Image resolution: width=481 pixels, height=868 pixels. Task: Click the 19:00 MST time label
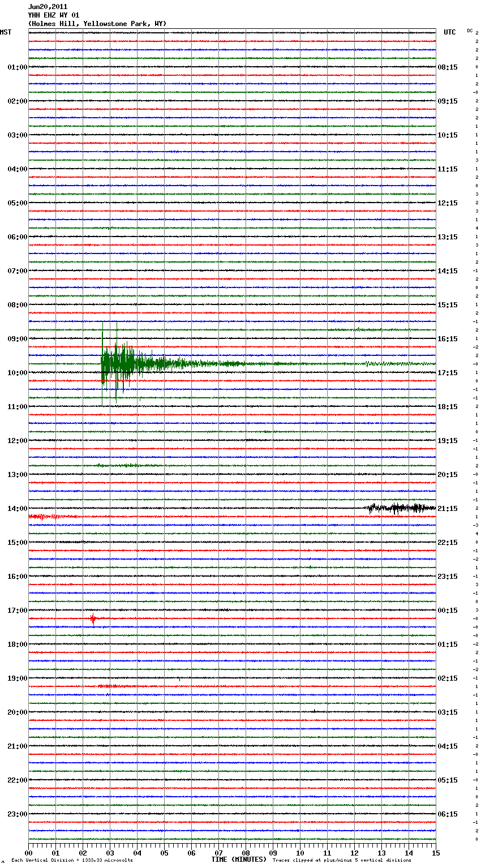[18, 678]
